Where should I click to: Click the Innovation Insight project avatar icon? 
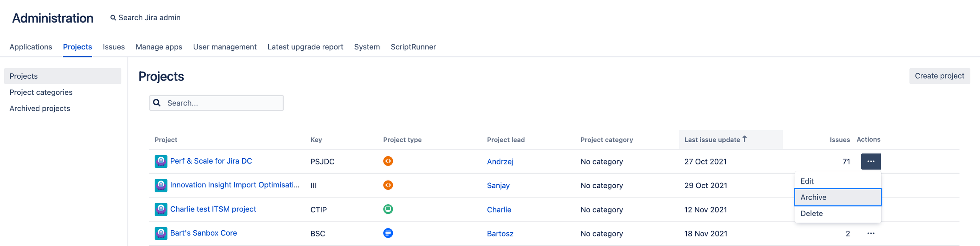(161, 185)
